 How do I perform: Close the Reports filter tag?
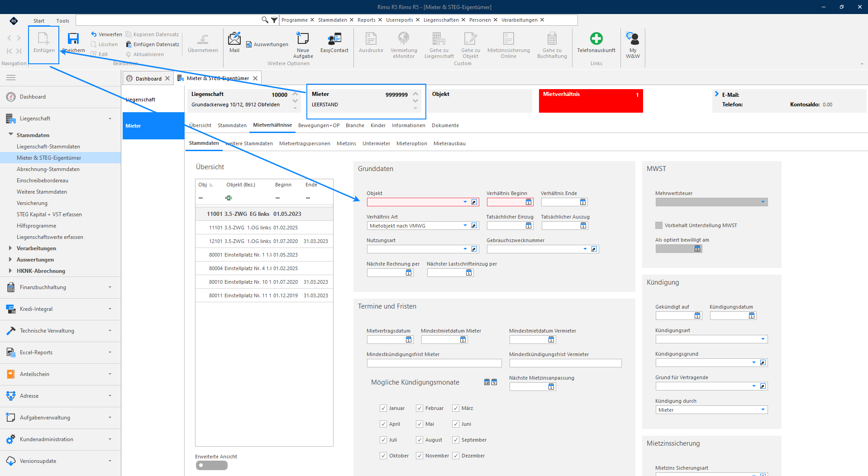(x=380, y=20)
